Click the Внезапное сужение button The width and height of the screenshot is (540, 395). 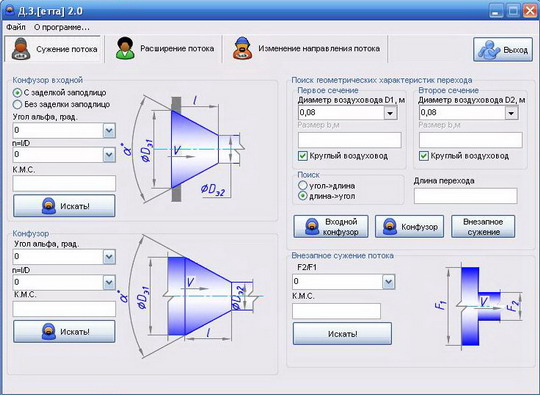coord(483,227)
